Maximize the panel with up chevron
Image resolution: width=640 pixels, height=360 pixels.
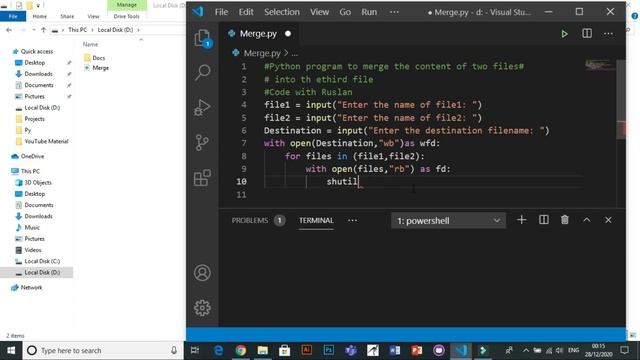coord(587,220)
